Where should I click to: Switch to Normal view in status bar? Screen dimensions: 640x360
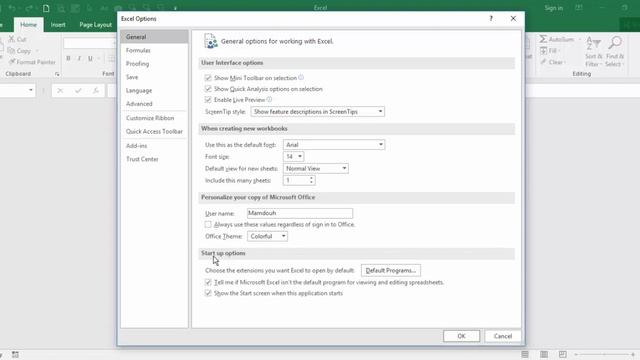pyautogui.click(x=525, y=354)
